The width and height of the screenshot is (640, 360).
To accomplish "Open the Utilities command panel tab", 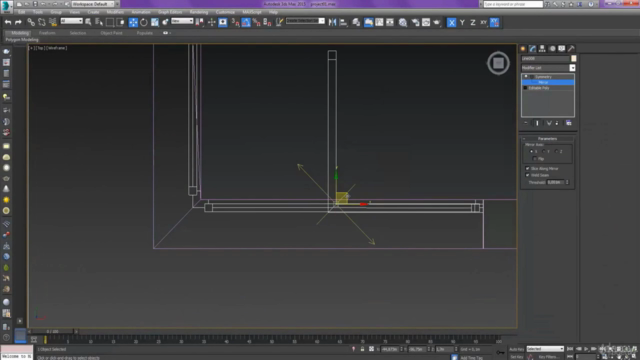I will pos(571,49).
